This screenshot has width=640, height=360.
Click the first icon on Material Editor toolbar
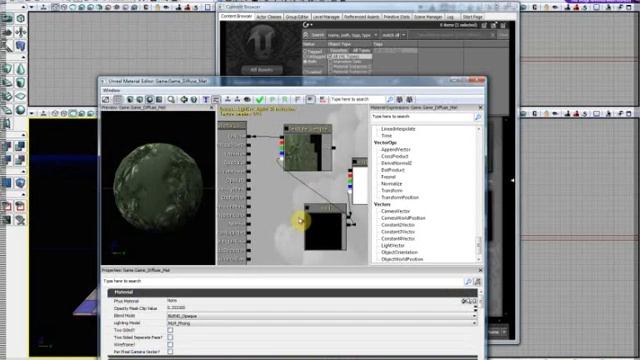pos(106,100)
